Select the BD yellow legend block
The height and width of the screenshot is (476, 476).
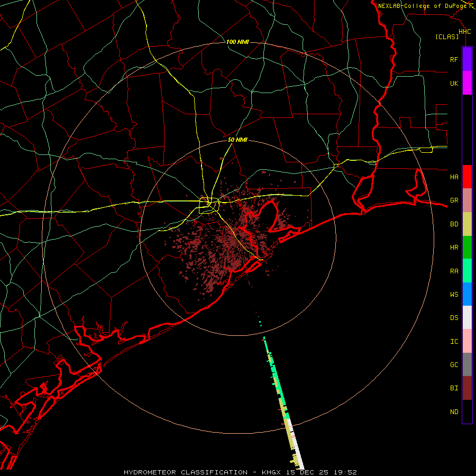point(467,224)
